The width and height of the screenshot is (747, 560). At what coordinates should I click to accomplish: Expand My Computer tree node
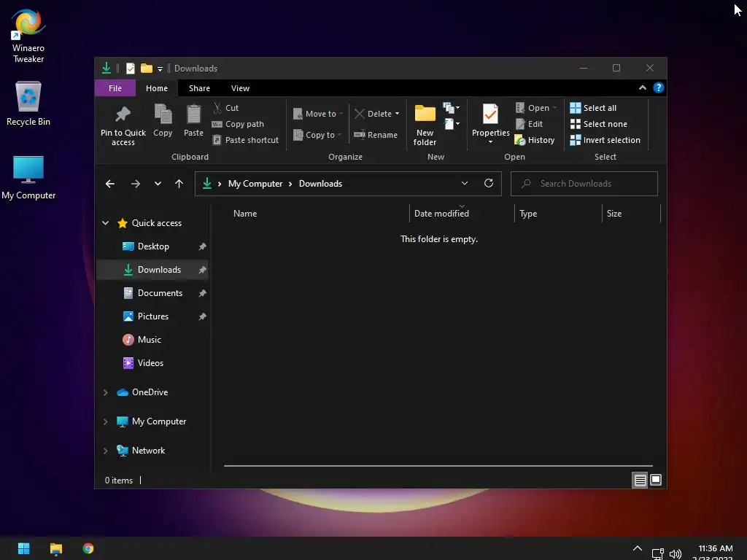coord(105,421)
